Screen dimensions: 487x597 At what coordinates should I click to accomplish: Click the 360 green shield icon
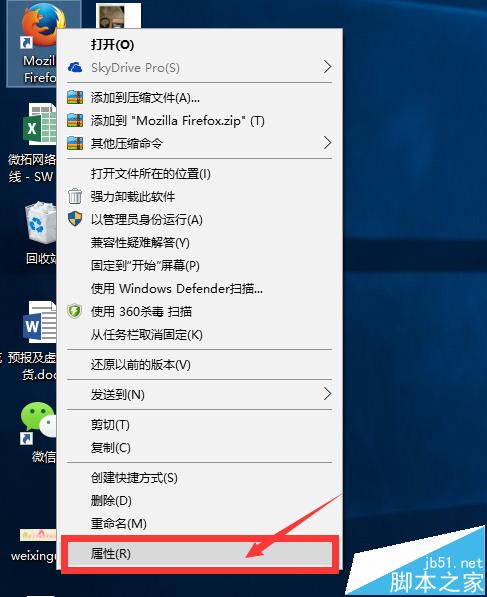click(75, 311)
